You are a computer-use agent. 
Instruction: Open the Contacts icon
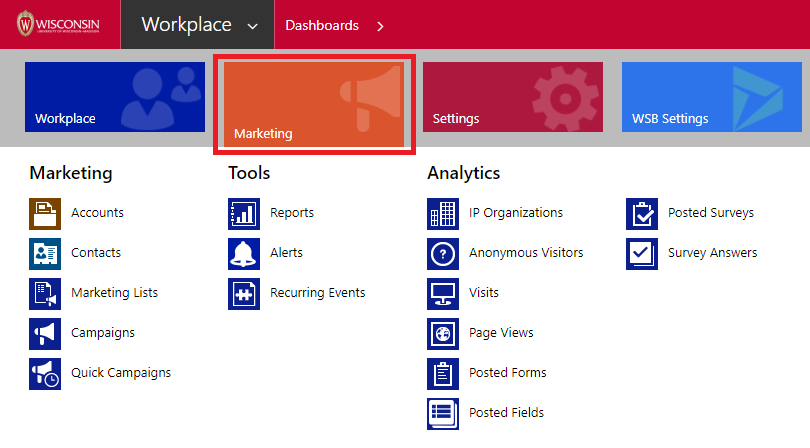[x=45, y=253]
